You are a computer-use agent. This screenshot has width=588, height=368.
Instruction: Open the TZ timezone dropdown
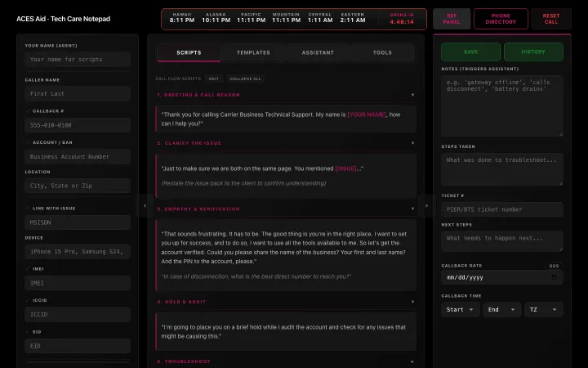pyautogui.click(x=543, y=310)
